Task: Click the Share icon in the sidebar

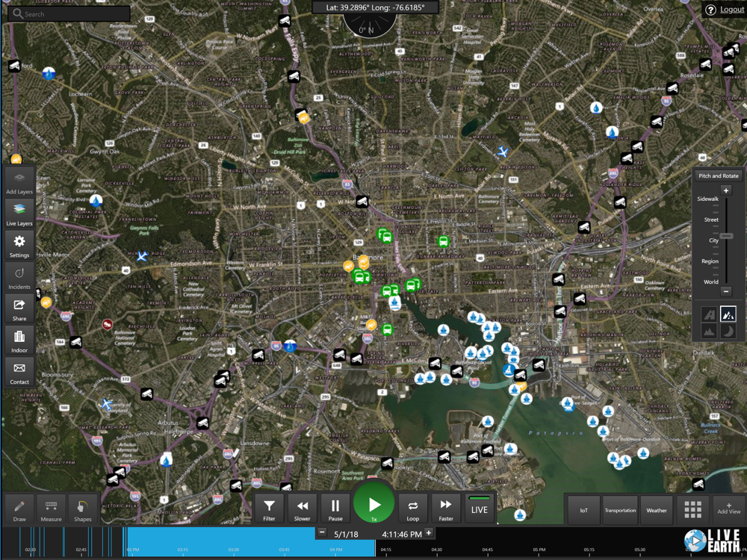Action: (19, 308)
